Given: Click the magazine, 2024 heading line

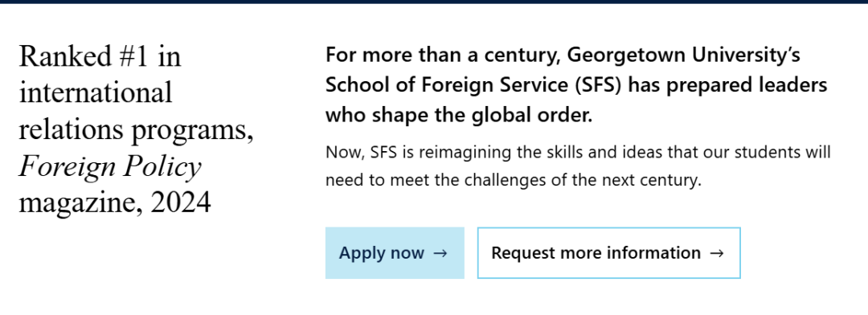Looking at the screenshot, I should point(115,204).
